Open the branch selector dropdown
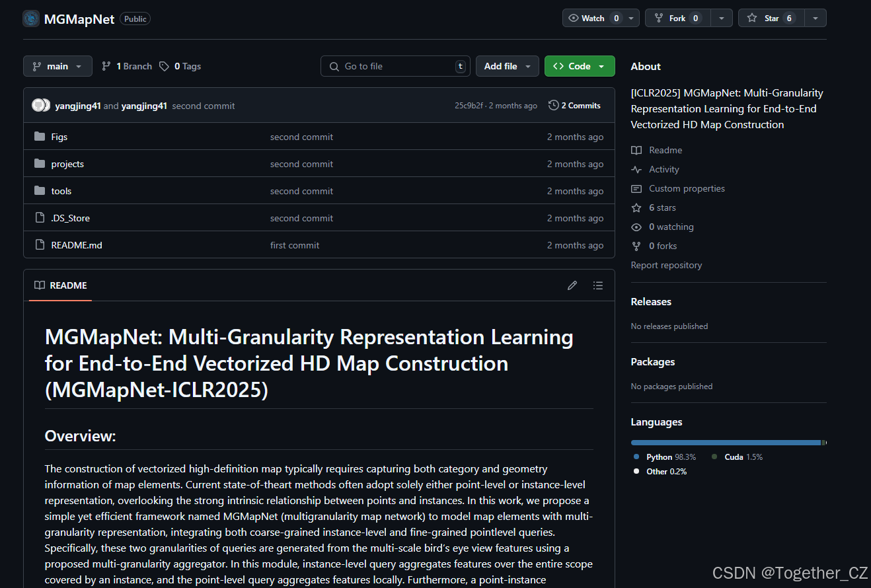Image resolution: width=871 pixels, height=588 pixels. pyautogui.click(x=57, y=66)
